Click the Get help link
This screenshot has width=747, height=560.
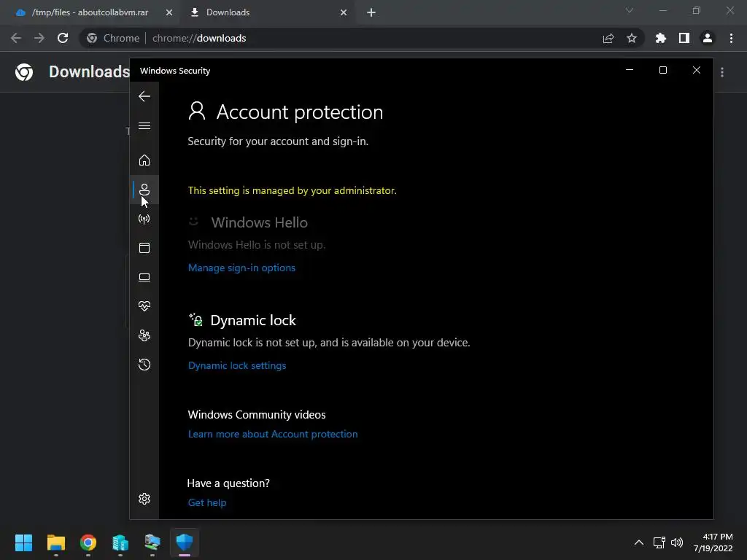tap(207, 502)
